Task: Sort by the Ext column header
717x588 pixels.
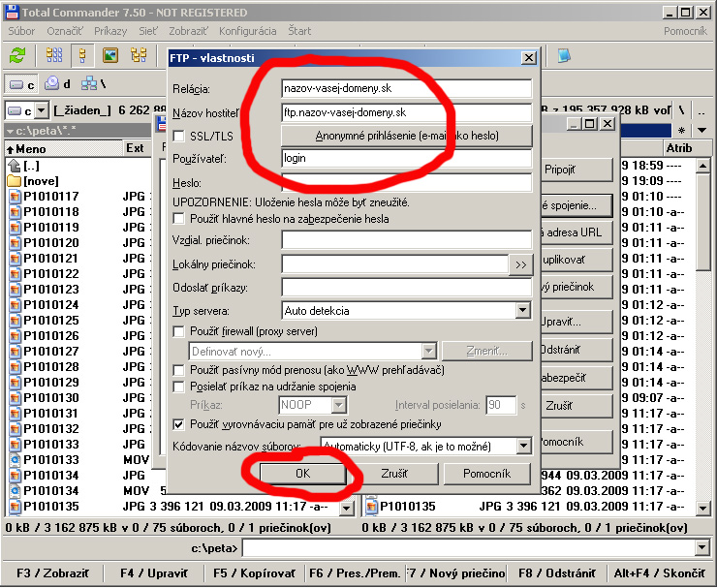Action: [137, 148]
